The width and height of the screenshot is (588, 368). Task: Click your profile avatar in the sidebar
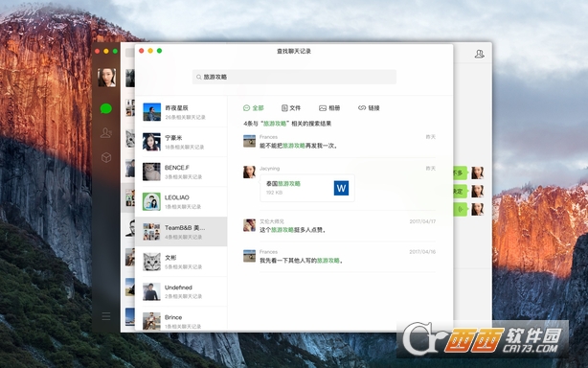pyautogui.click(x=106, y=78)
